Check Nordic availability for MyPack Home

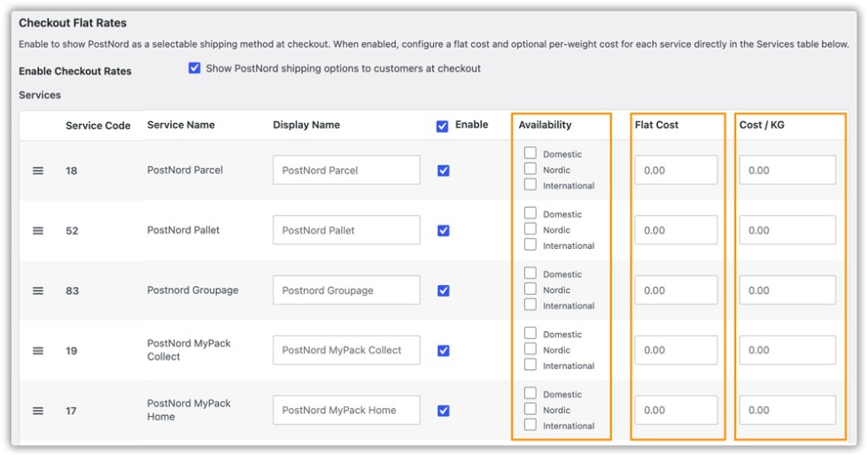(x=531, y=408)
